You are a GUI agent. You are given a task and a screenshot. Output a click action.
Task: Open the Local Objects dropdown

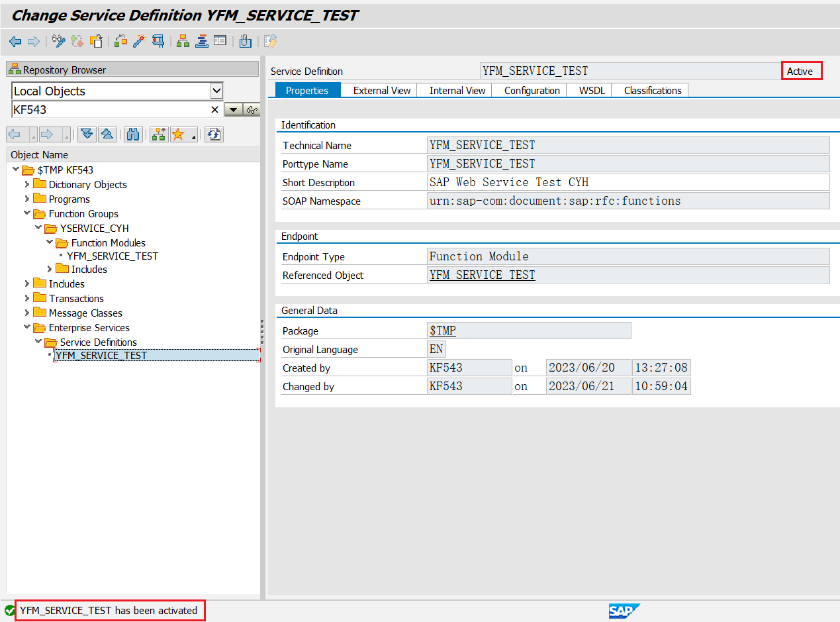coord(216,91)
